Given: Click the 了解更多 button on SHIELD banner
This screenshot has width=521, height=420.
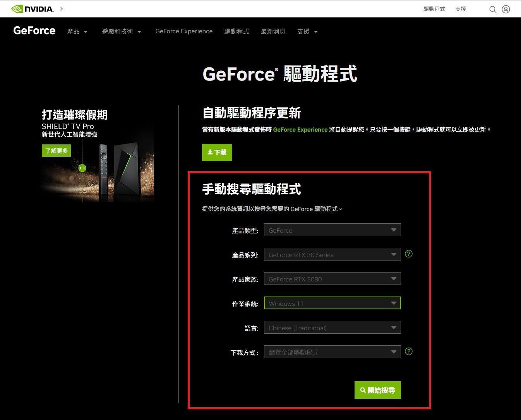Looking at the screenshot, I should [x=56, y=151].
